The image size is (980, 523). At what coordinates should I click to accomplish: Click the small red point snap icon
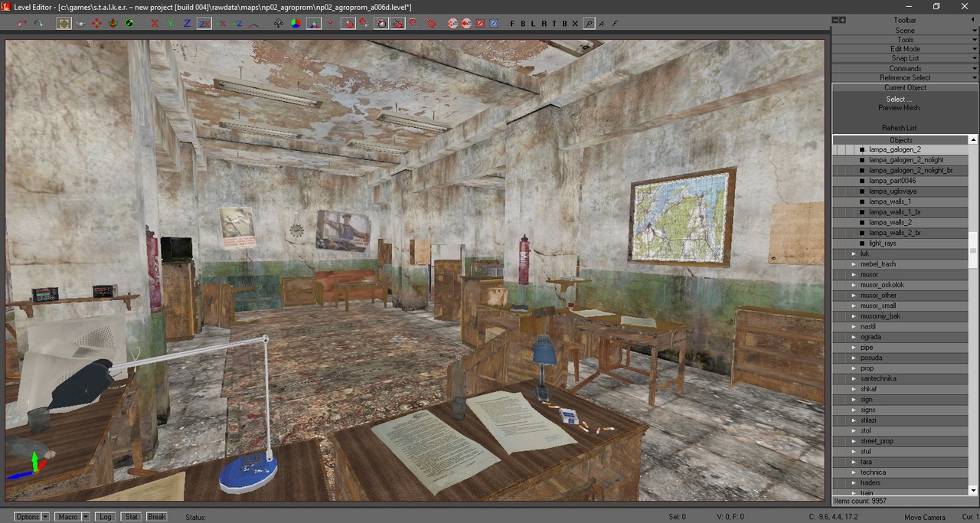pos(330,24)
